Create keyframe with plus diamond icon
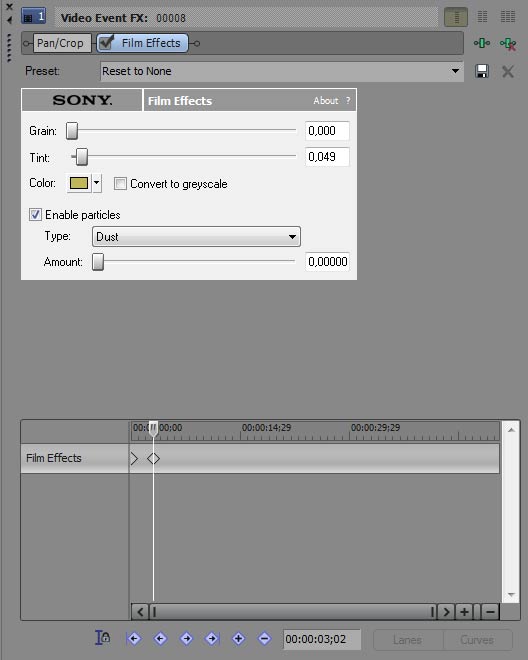The image size is (528, 660). 238,639
